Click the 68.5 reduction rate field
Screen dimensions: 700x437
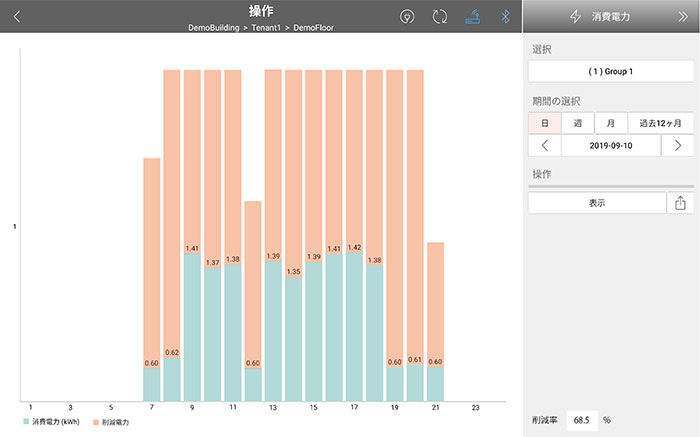click(581, 421)
